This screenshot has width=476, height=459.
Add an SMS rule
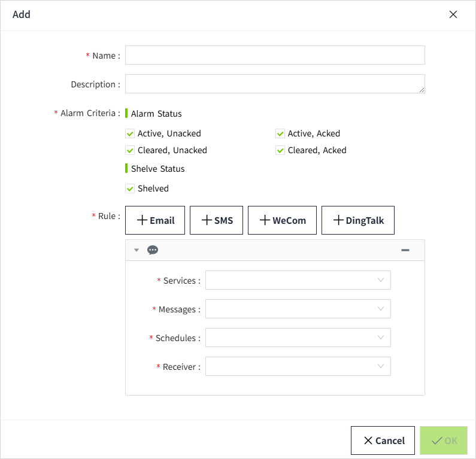click(216, 220)
